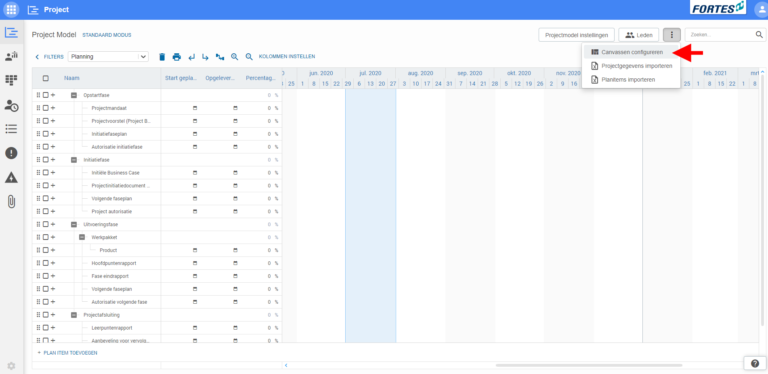Check the Projectmandaat row checkbox

(x=46, y=108)
